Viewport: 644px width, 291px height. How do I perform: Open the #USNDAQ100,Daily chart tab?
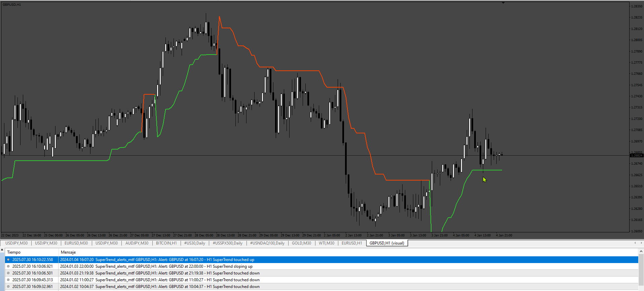267,243
